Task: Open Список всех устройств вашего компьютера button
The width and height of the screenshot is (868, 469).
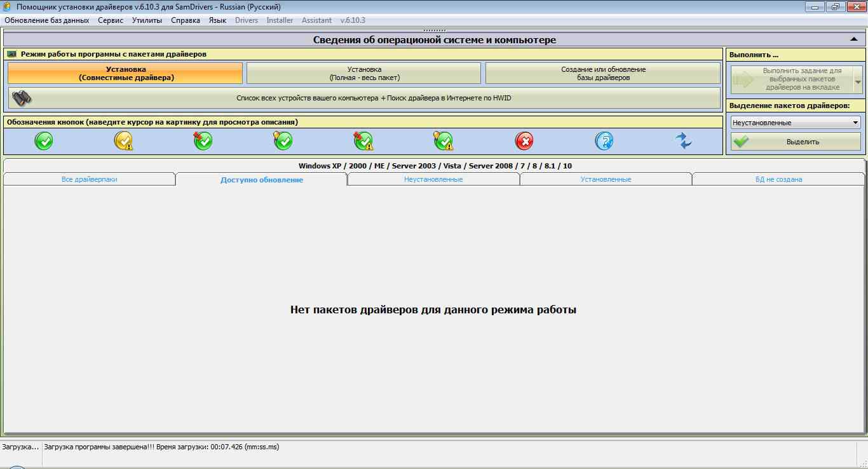Action: click(x=364, y=98)
